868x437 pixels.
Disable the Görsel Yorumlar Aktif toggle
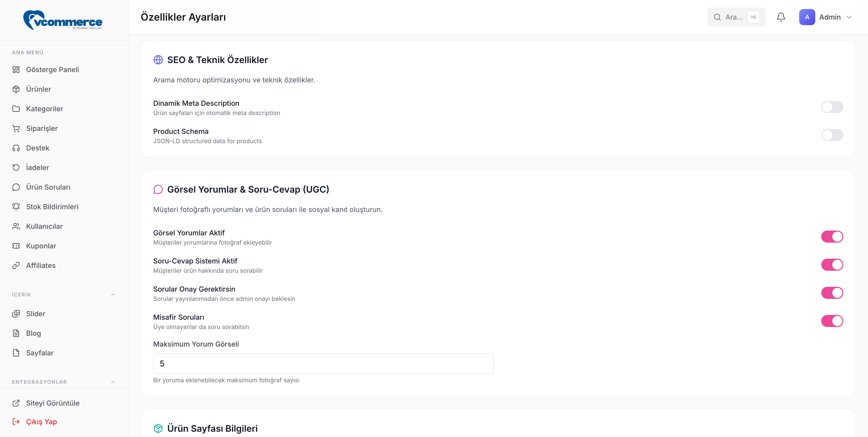click(x=832, y=237)
